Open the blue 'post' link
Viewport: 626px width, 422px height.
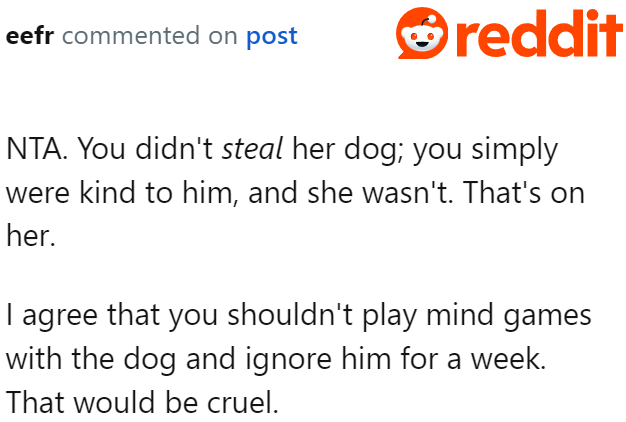coord(271,37)
